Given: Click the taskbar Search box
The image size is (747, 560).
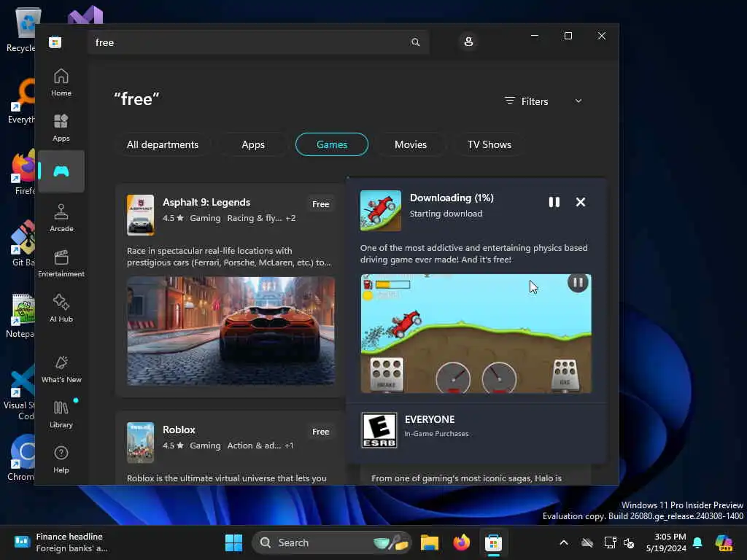Looking at the screenshot, I should 332,542.
